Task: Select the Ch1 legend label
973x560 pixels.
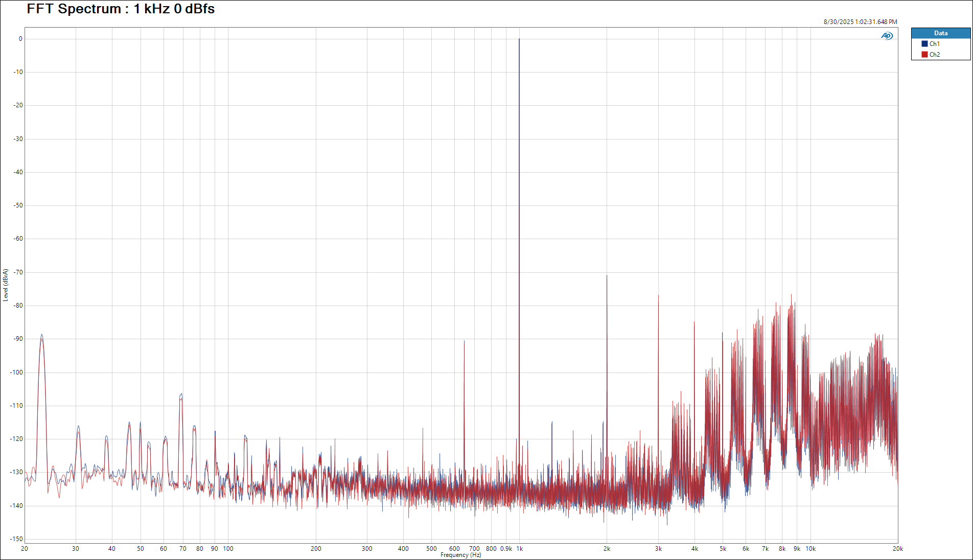Action: point(934,44)
